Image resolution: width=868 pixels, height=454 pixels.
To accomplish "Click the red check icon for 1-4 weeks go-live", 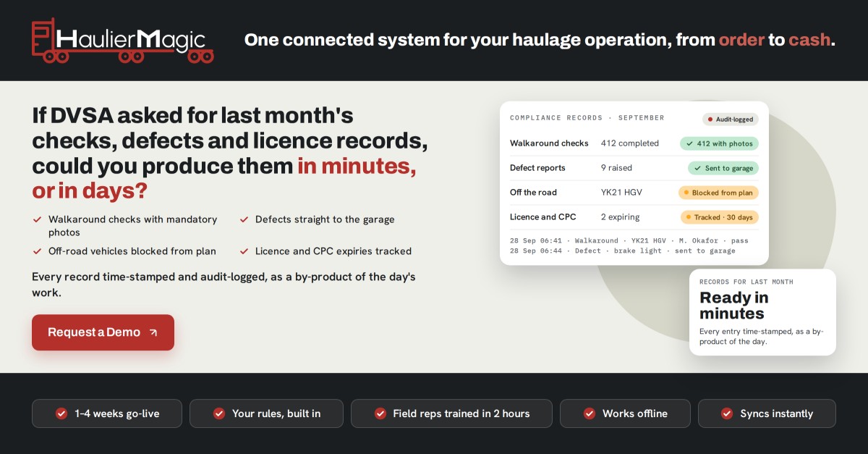I will (61, 413).
